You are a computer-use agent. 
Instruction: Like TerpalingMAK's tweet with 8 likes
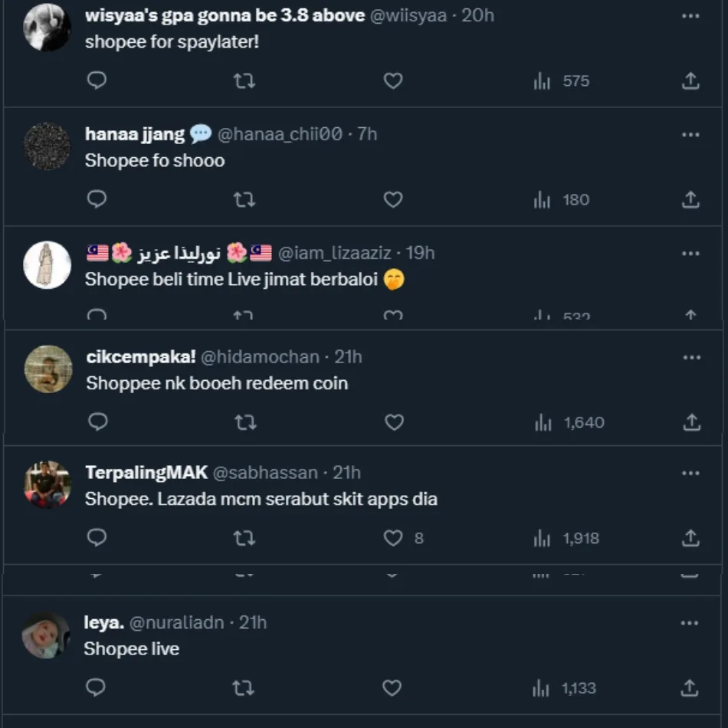pos(393,538)
